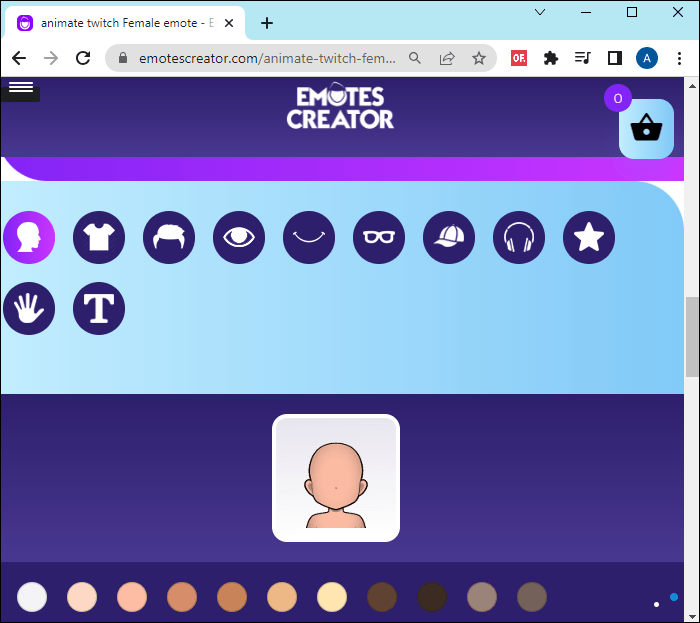Select the mouth smile category
700x623 pixels.
tap(309, 237)
